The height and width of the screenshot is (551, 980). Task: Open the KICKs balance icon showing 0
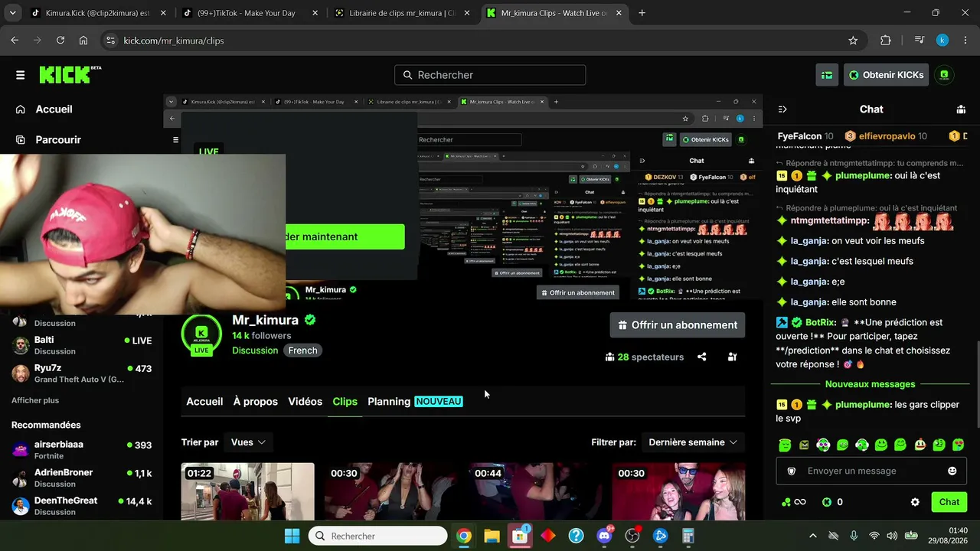click(x=832, y=502)
